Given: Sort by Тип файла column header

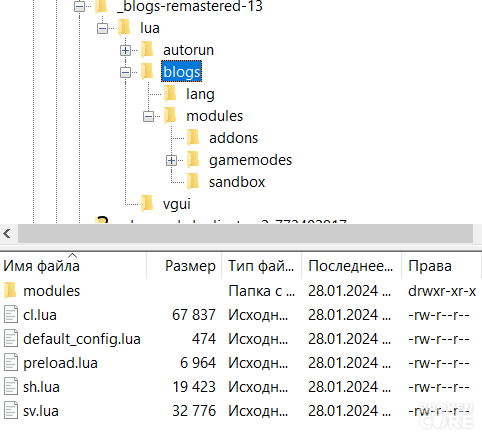Looking at the screenshot, I should 262,266.
